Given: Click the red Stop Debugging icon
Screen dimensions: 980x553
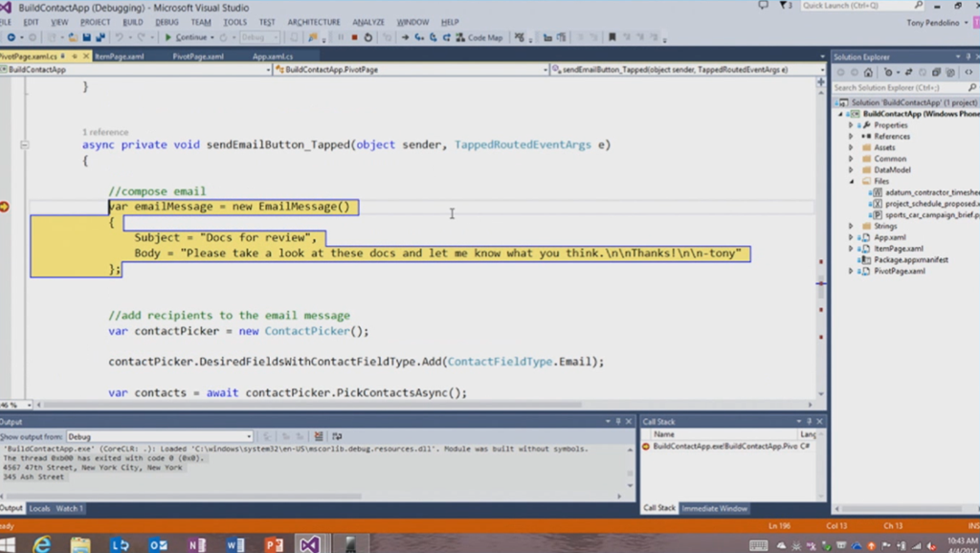Looking at the screenshot, I should [354, 37].
